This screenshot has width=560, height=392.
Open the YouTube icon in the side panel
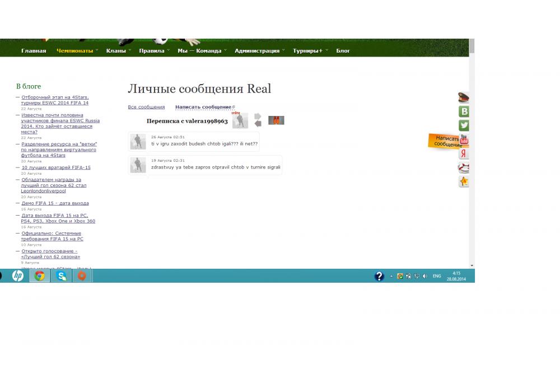[x=464, y=139]
